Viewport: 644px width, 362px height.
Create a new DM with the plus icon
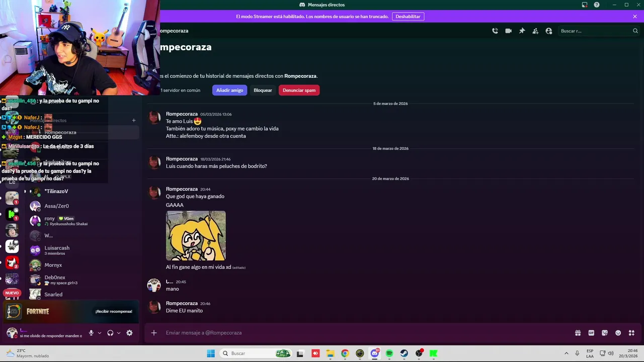pos(134,120)
